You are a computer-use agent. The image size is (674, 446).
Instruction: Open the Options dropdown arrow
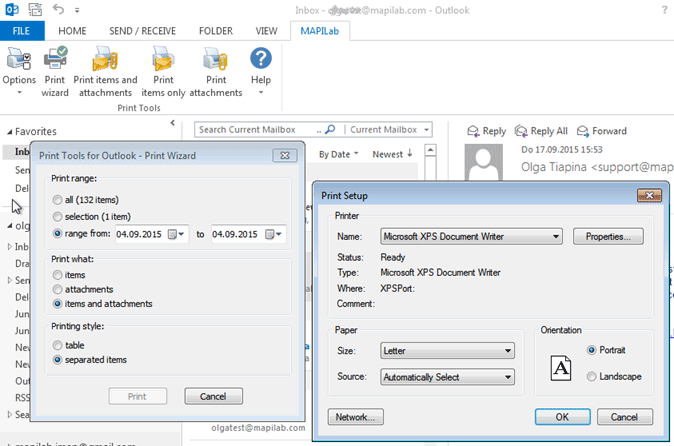coord(19,92)
